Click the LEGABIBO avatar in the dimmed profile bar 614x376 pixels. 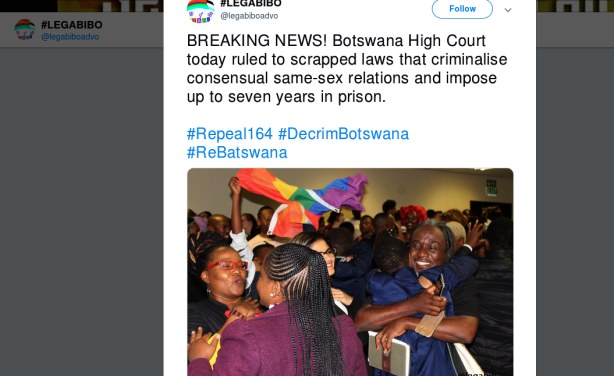tap(25, 29)
